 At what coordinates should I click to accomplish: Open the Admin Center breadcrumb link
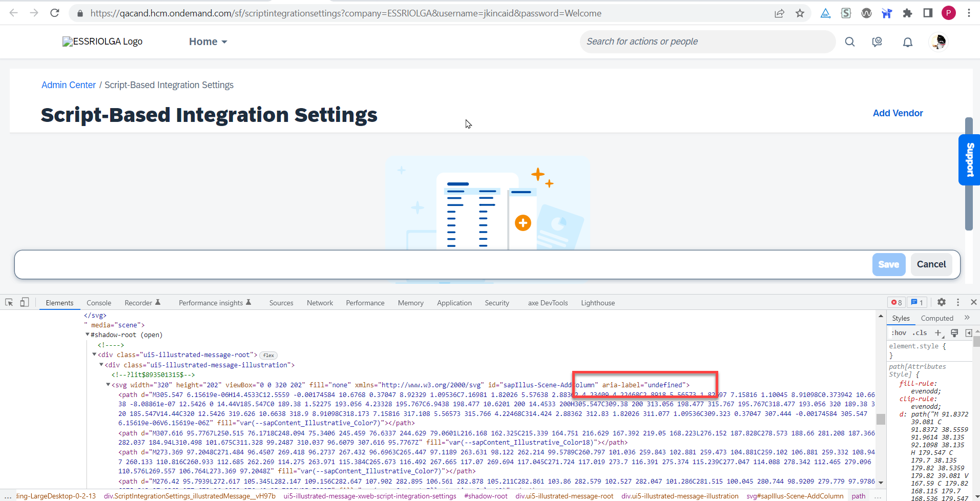[x=69, y=85]
